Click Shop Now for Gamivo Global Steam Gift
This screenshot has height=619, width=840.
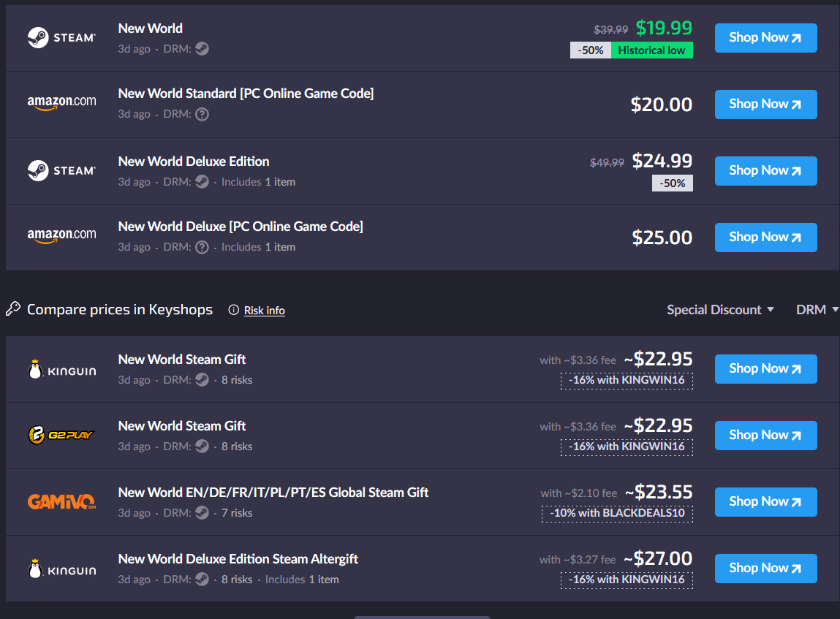[765, 501]
